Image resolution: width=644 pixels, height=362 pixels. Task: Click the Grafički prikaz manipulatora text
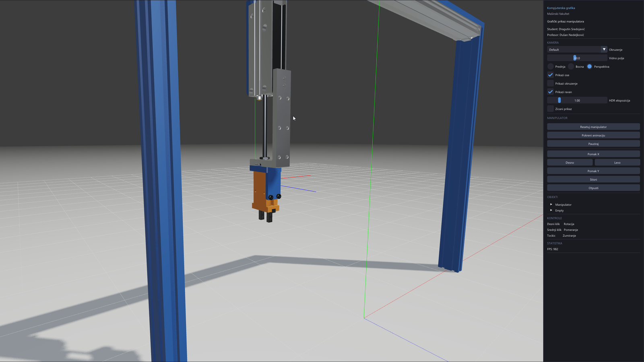(566, 21)
